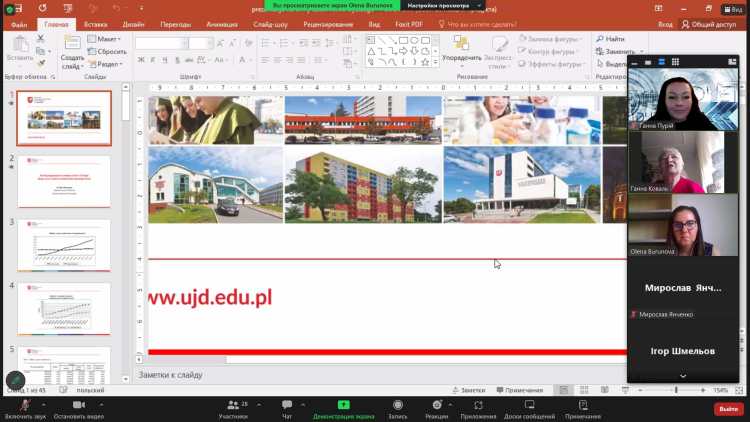Click the red Leave (Выйти) button
The height and width of the screenshot is (422, 750).
point(727,408)
